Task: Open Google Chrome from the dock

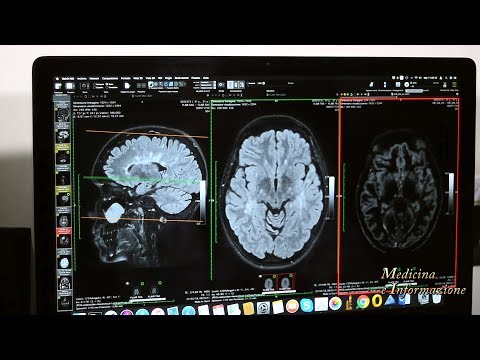Action: 363,302
